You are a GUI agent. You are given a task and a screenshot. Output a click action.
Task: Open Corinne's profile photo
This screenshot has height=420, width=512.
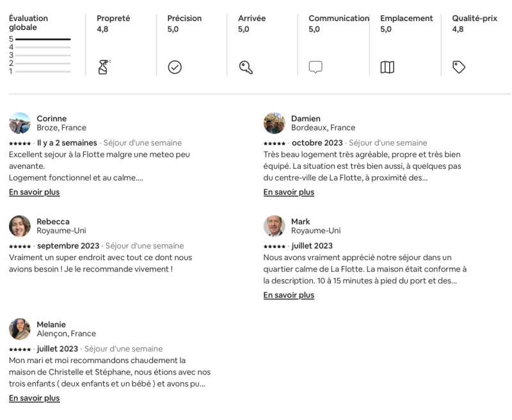point(20,123)
